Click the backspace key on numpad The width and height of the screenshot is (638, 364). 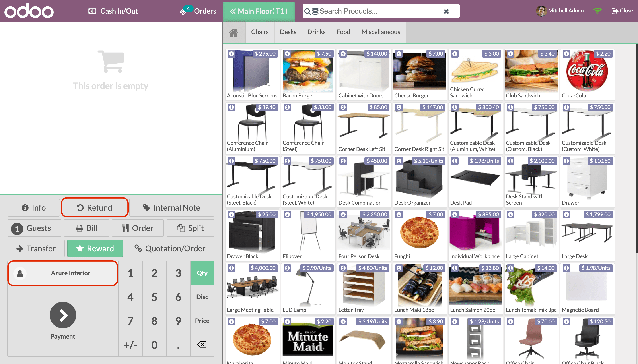pos(202,345)
